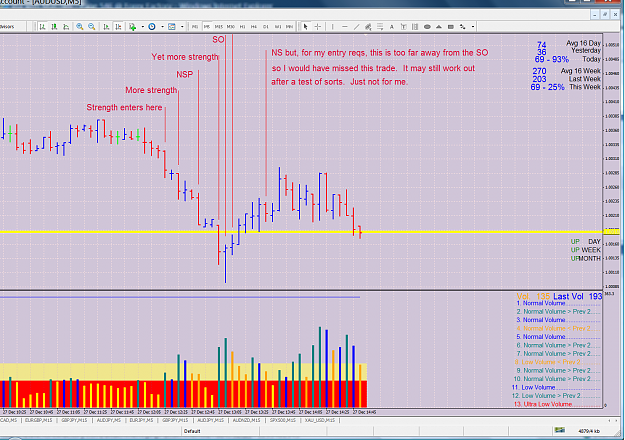This screenshot has width=625, height=440.
Task: Click the connection status bars icon
Action: click(560, 430)
